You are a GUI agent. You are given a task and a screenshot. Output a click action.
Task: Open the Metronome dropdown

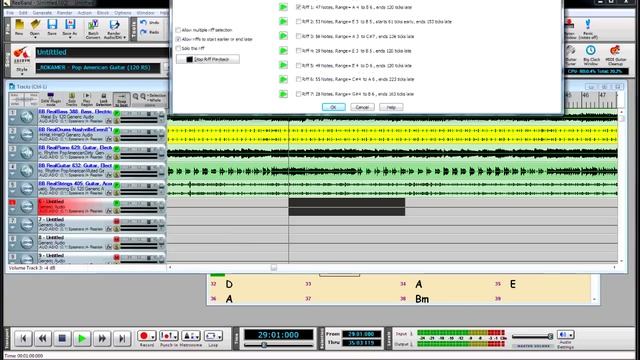(197, 337)
